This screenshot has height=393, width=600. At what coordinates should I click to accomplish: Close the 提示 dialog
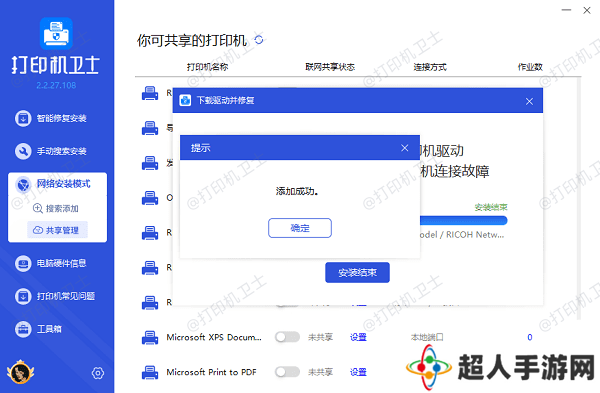pyautogui.click(x=404, y=148)
